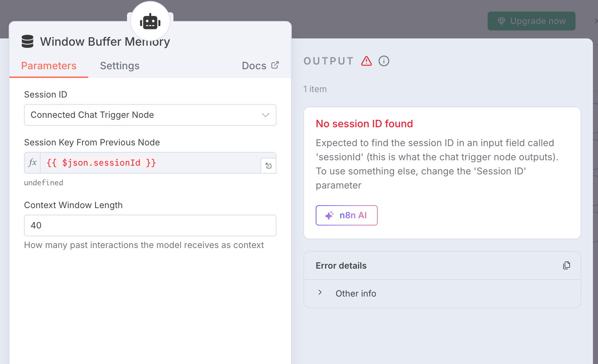The width and height of the screenshot is (598, 364).
Task: Click the output info circle icon
Action: [384, 61]
